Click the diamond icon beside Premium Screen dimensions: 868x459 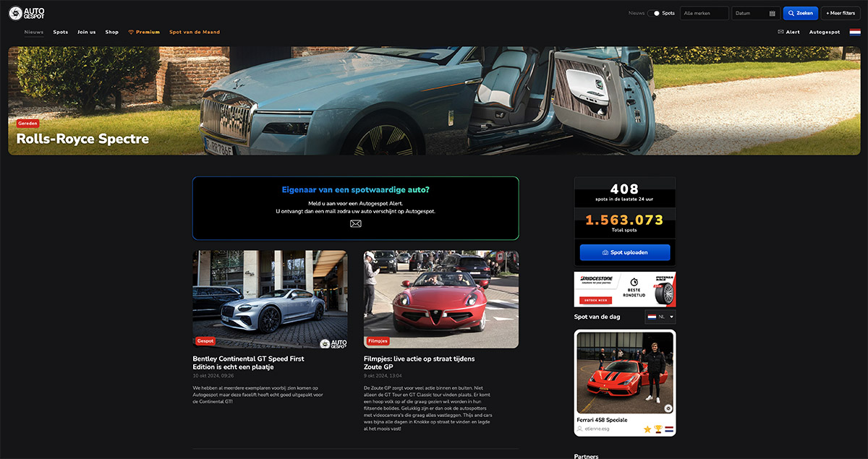point(131,32)
